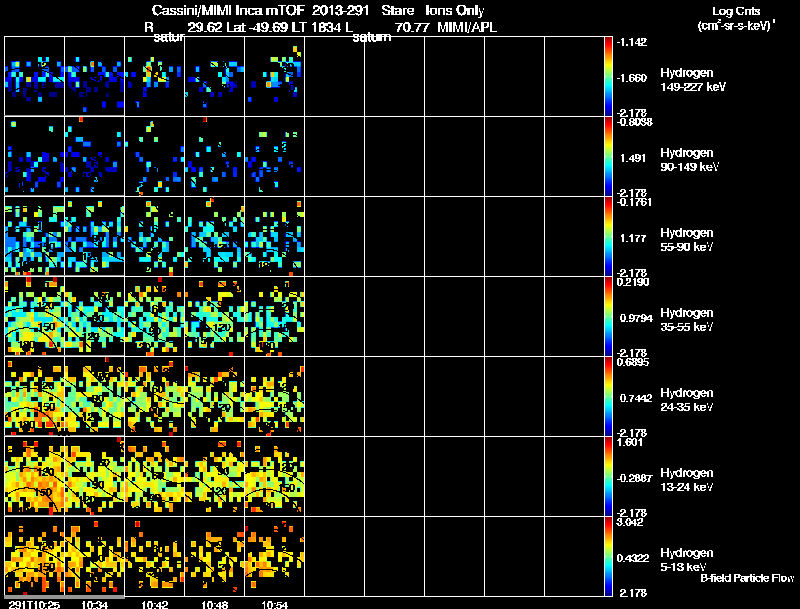Click the Hydrogen 13-24 keV color bar

point(608,476)
